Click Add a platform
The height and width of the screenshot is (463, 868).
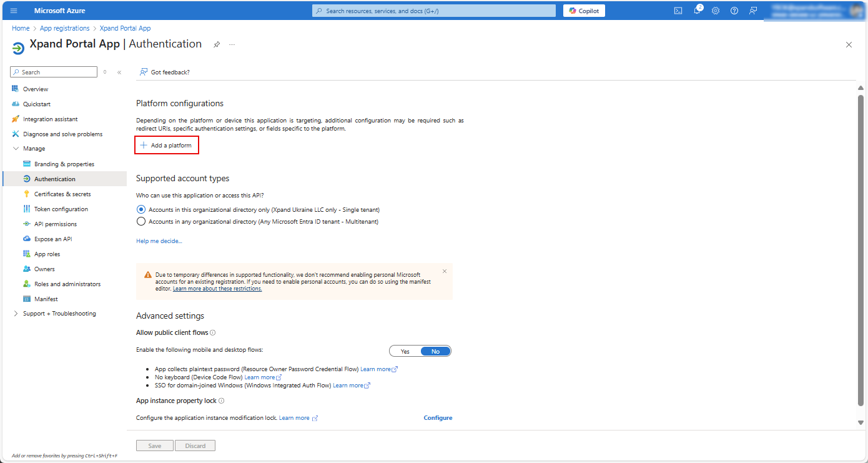pyautogui.click(x=167, y=146)
